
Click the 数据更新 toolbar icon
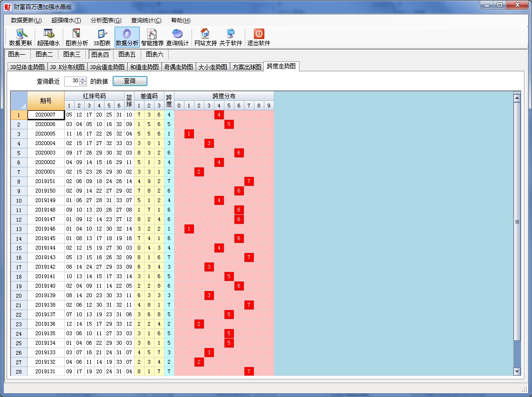point(20,37)
